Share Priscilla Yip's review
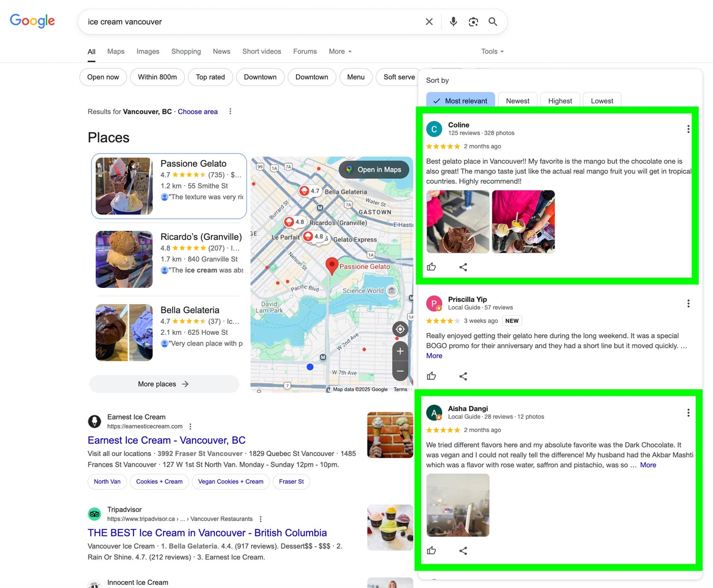The width and height of the screenshot is (713, 588). 463,376
